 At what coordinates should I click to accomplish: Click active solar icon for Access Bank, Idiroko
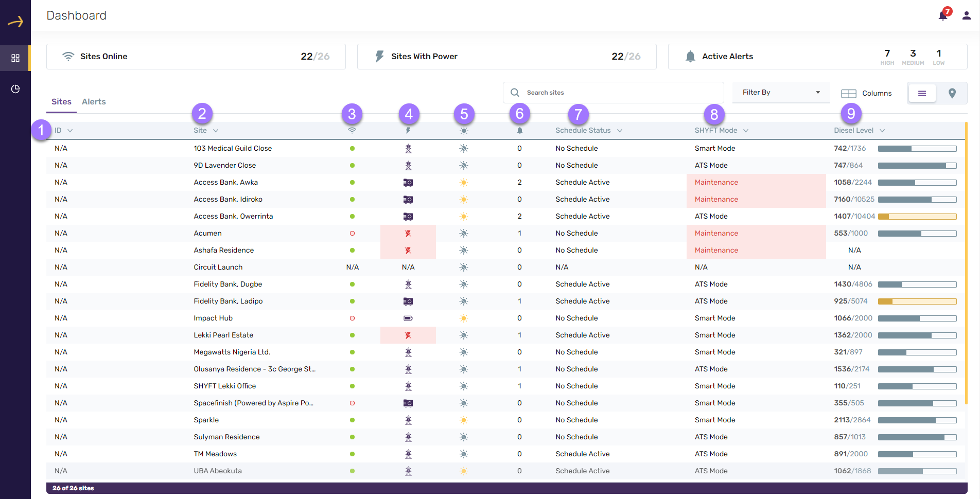pyautogui.click(x=464, y=200)
